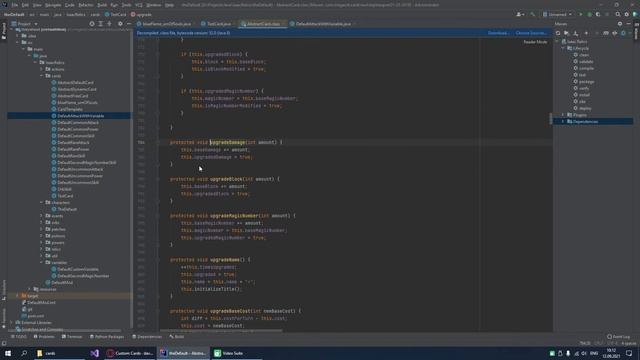Click the Maven generate sources icon
Viewport: 640px width, 360px height.
(x=567, y=33)
